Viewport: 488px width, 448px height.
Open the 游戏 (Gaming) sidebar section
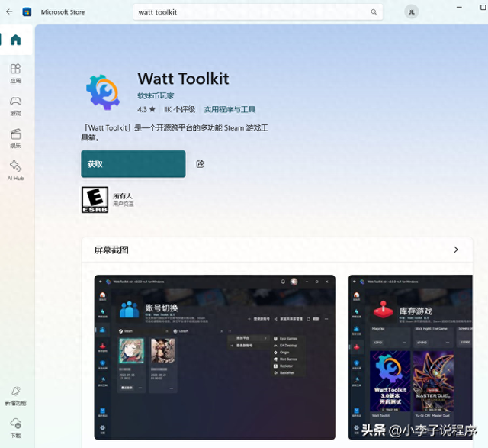pos(15,106)
